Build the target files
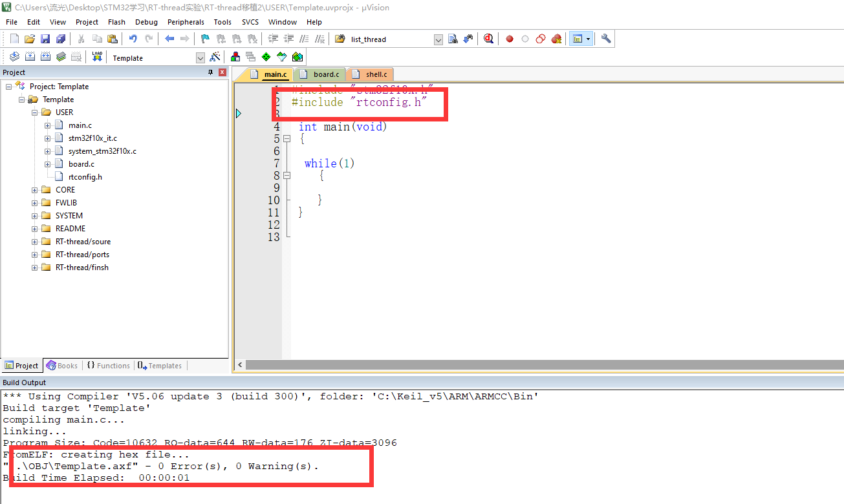The height and width of the screenshot is (504, 844). pos(30,57)
